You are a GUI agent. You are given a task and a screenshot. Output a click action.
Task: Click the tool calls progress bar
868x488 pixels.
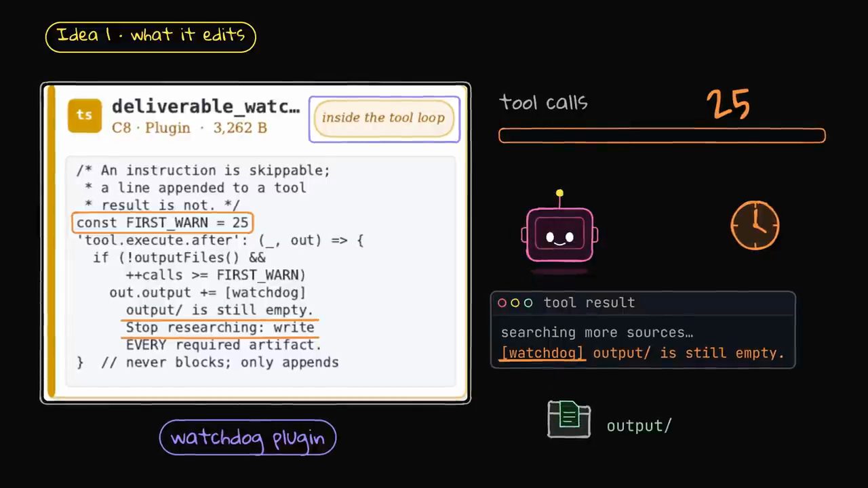[x=662, y=136]
